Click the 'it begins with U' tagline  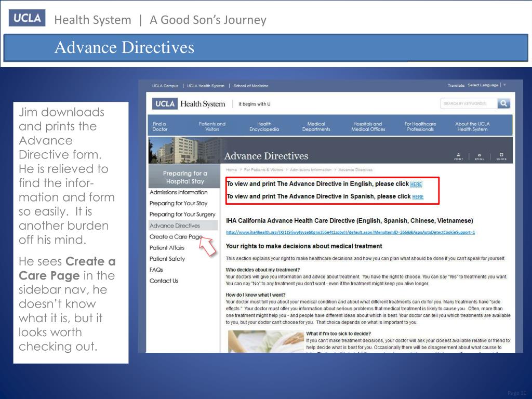(x=255, y=104)
